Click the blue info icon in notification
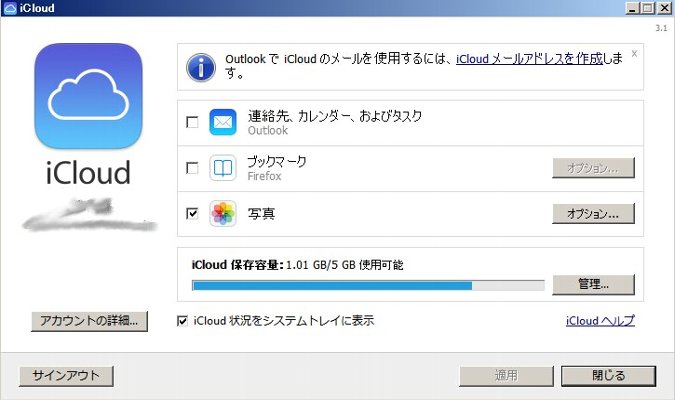This screenshot has height=400, width=675. [x=201, y=68]
